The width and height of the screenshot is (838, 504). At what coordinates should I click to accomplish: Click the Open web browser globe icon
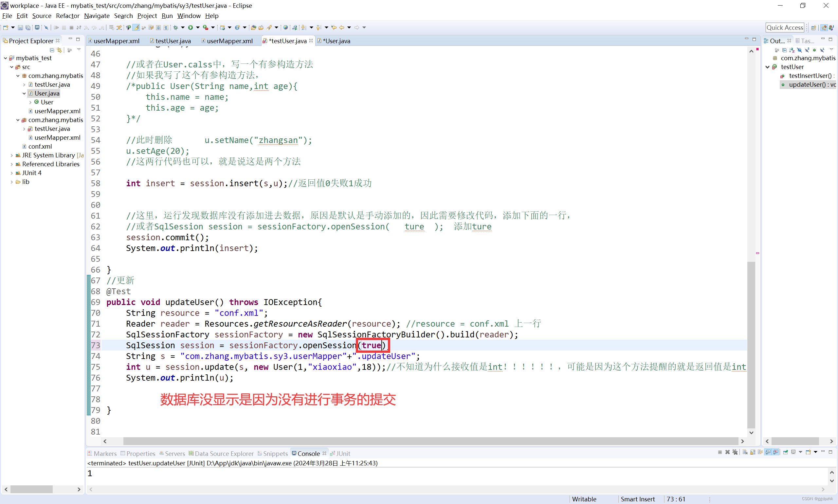(286, 27)
